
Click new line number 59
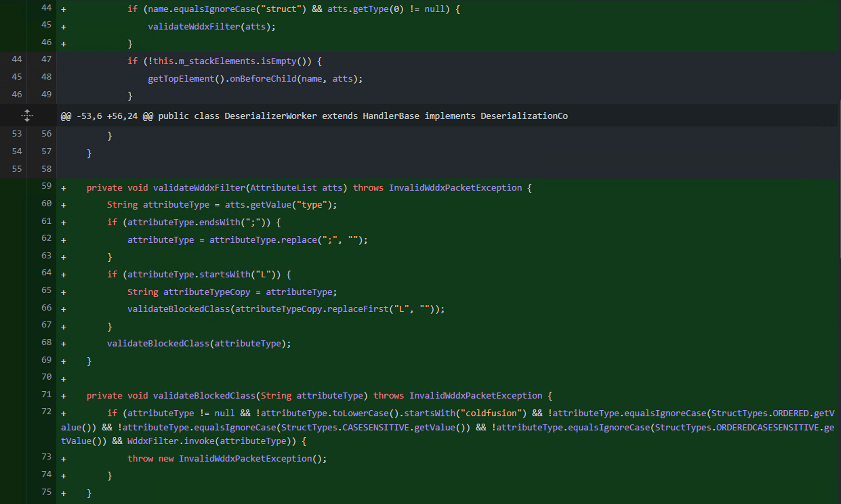point(46,186)
